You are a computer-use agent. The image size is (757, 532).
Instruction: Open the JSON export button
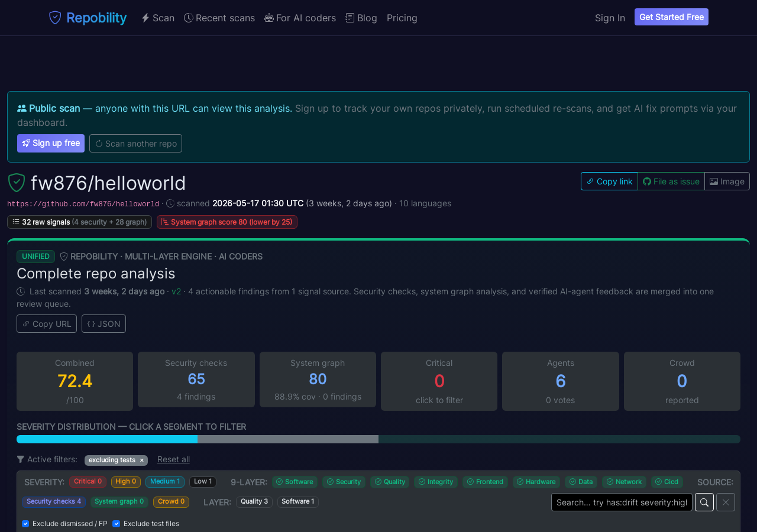(103, 324)
